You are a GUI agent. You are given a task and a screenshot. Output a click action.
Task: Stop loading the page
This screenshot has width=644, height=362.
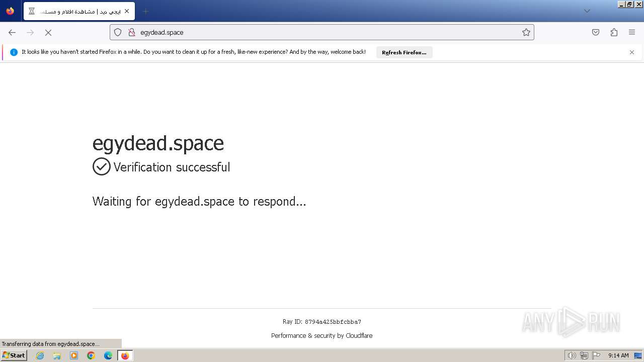point(48,32)
